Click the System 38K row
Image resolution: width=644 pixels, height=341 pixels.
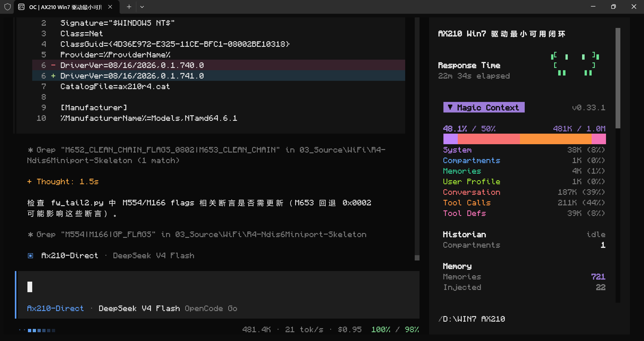[x=524, y=150]
